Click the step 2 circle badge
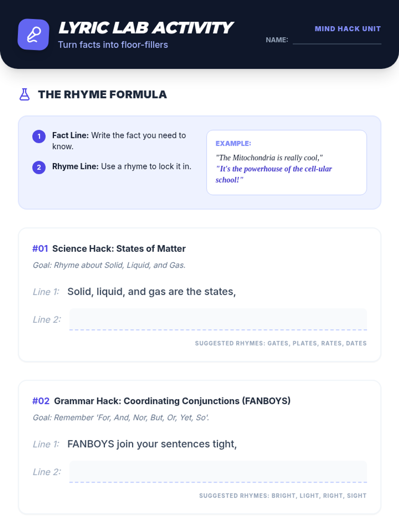Image resolution: width=399 pixels, height=532 pixels. pos(39,167)
